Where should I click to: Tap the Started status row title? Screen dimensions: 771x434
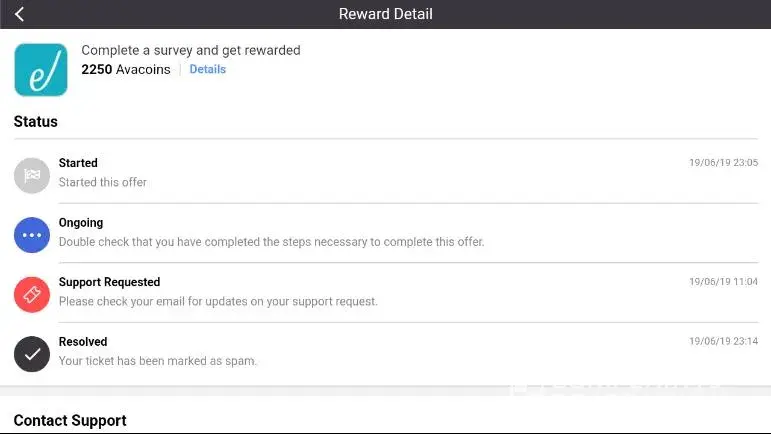point(78,163)
